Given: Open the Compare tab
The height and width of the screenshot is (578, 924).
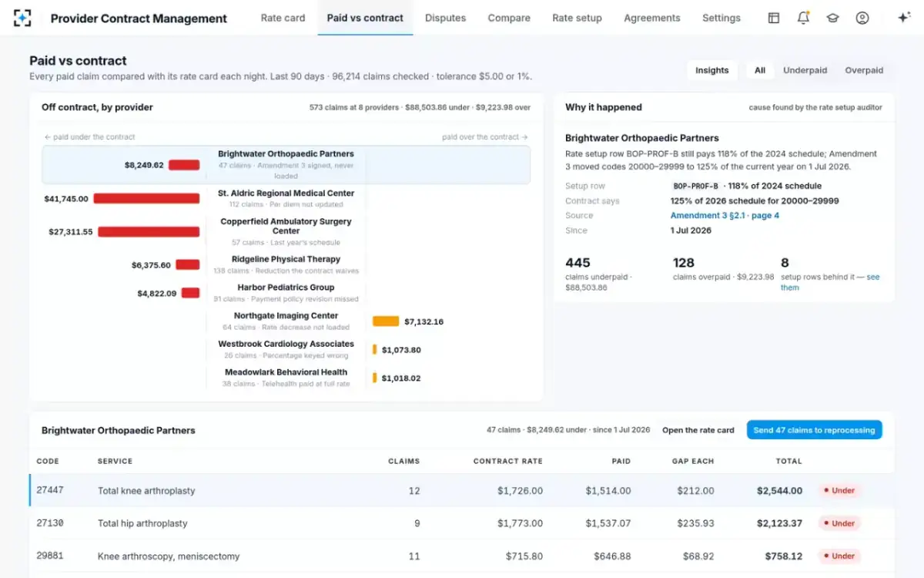Looking at the screenshot, I should pos(509,18).
